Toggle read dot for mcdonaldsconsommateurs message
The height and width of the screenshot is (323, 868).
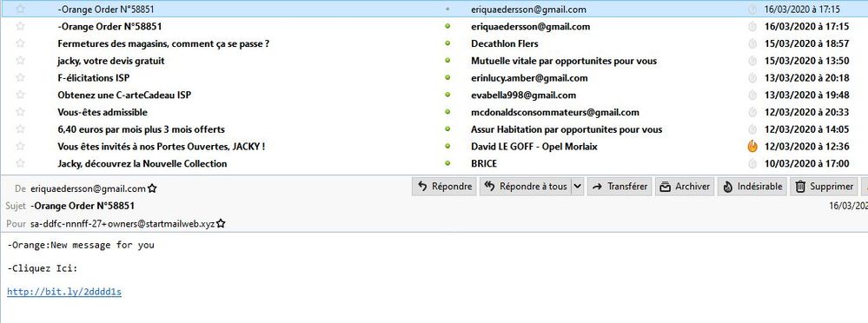click(447, 112)
